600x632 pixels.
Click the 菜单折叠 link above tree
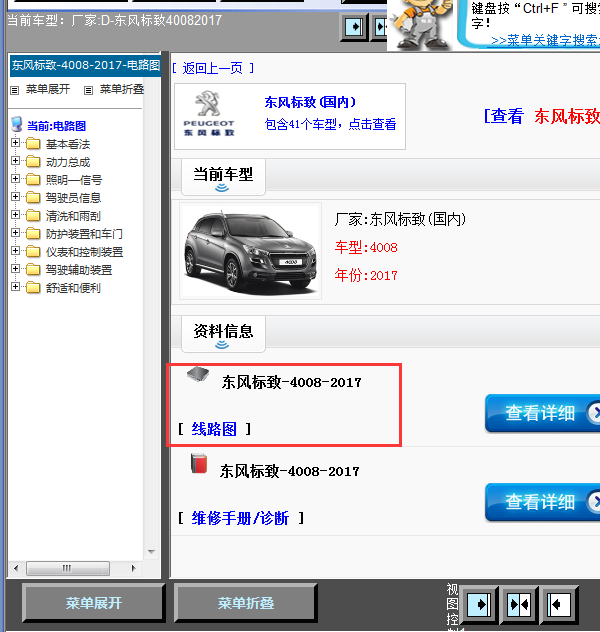click(x=122, y=89)
